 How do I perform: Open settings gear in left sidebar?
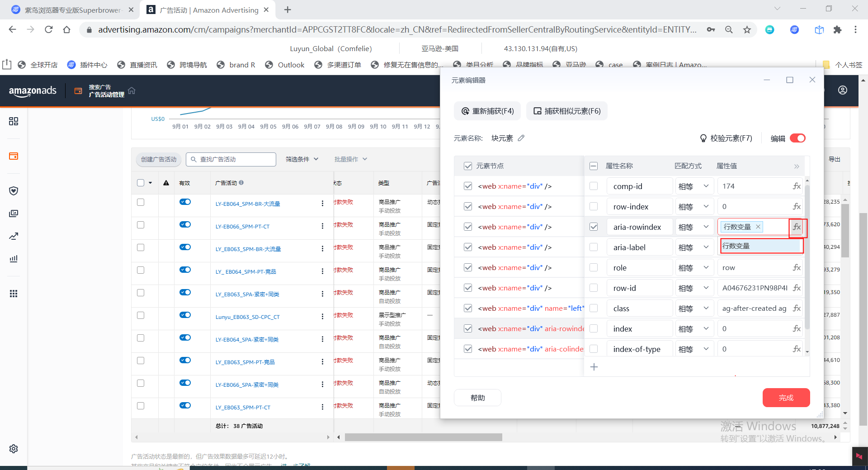[14, 449]
